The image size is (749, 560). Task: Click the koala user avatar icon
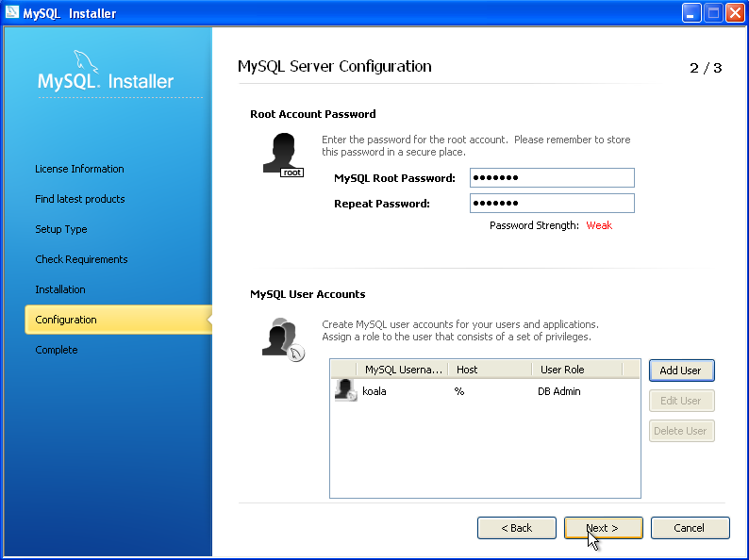click(x=345, y=390)
